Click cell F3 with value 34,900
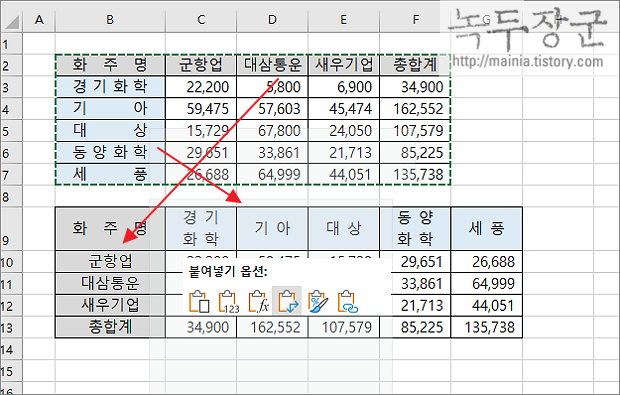The image size is (620, 395). [x=415, y=87]
